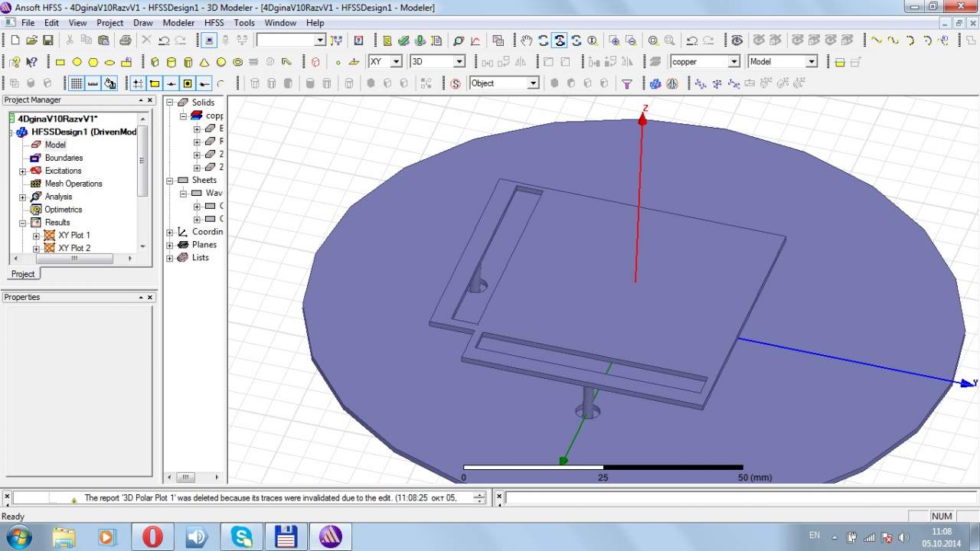Click the Validate checkmark icon

(x=403, y=41)
